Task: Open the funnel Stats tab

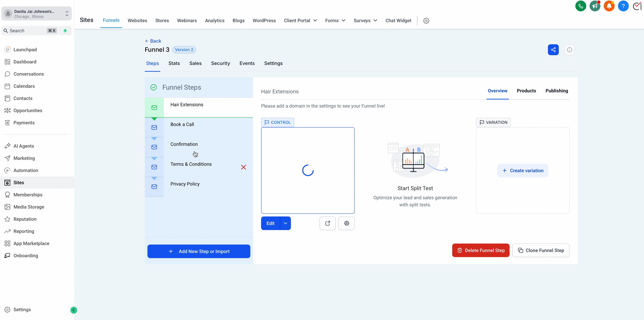Action: (x=174, y=63)
